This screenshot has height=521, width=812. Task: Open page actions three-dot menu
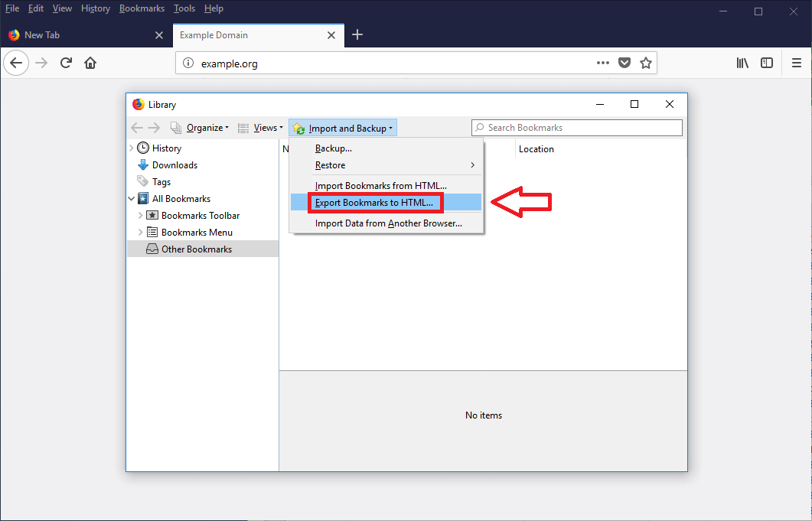point(603,63)
